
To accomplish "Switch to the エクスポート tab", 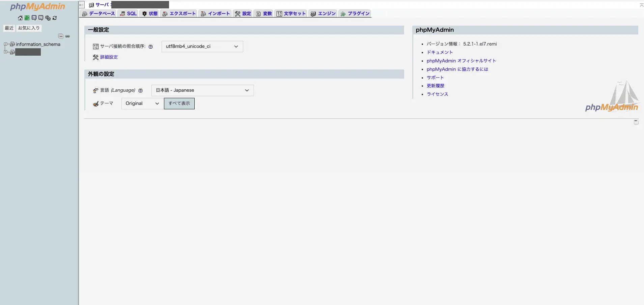I will (179, 13).
